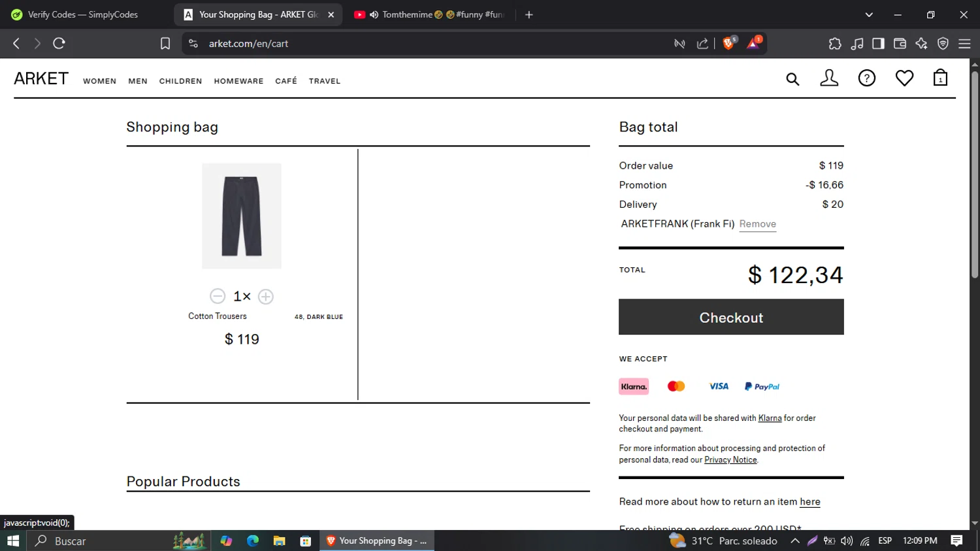Click the Cotton Trousers product name
Image resolution: width=980 pixels, height=551 pixels.
(x=218, y=316)
